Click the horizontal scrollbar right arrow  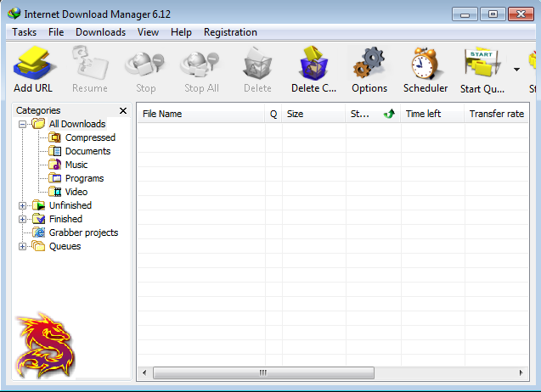click(521, 372)
